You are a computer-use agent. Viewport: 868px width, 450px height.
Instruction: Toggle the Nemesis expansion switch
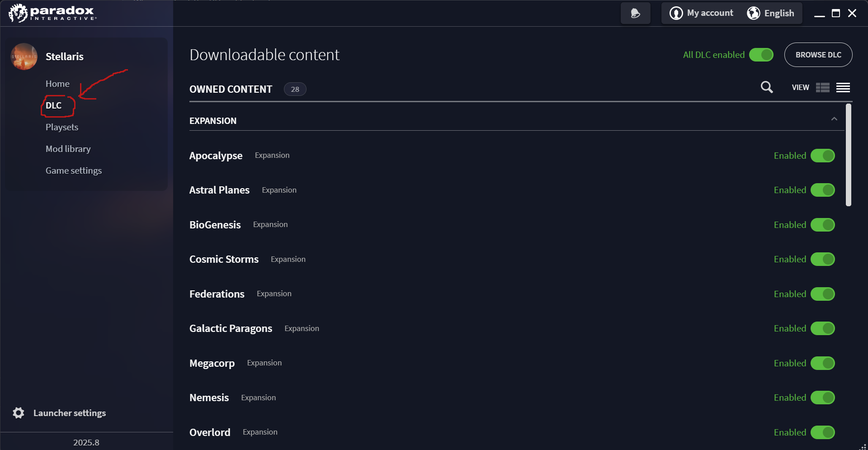click(823, 398)
